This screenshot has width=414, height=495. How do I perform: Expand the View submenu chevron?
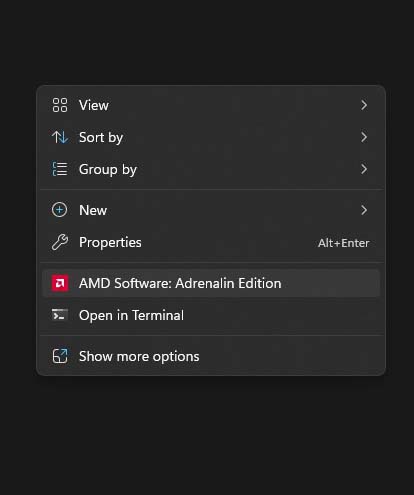[364, 105]
